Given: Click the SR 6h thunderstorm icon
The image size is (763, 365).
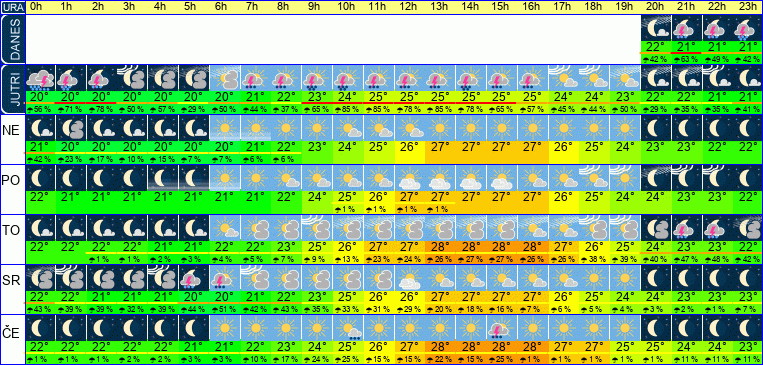Looking at the screenshot, I should (x=224, y=278).
